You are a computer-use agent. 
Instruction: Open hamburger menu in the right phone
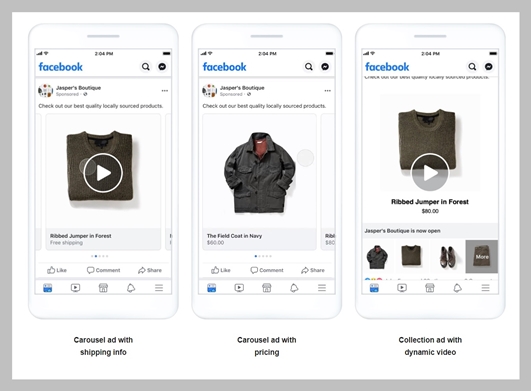(x=485, y=288)
